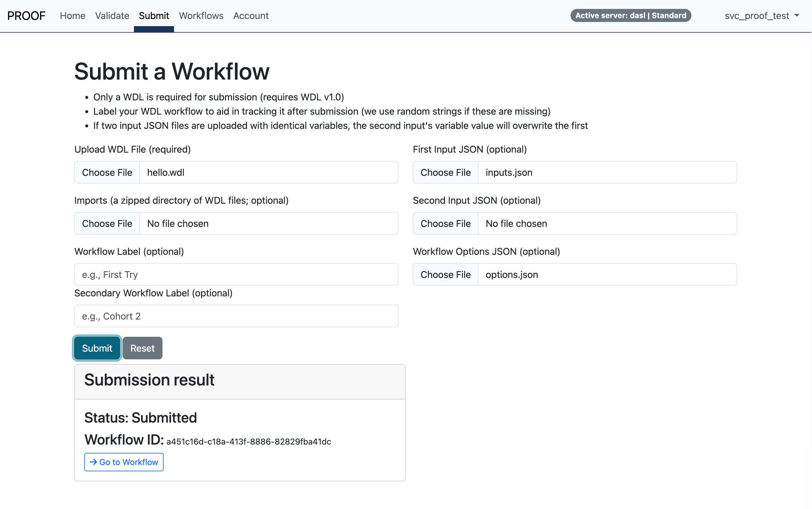Viewport: 812px width, 509px height.
Task: Navigate to the Account page
Action: (x=250, y=15)
